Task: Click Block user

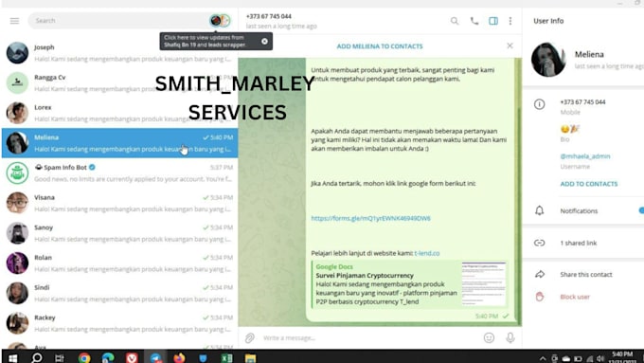Action: (x=575, y=297)
